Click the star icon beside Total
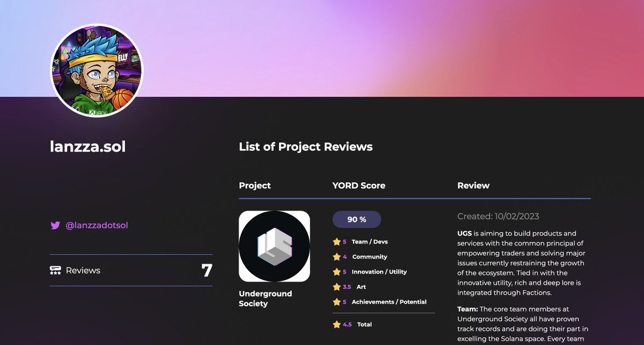The image size is (644, 345). point(337,325)
